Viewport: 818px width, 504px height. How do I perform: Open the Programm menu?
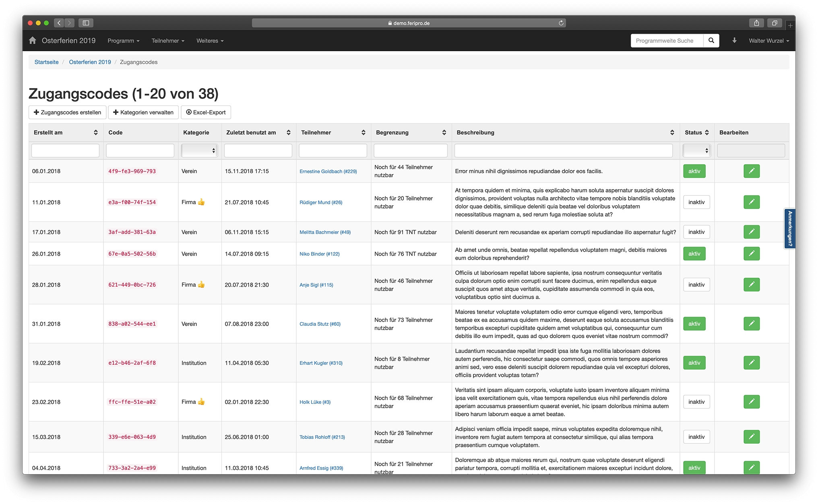coord(123,41)
